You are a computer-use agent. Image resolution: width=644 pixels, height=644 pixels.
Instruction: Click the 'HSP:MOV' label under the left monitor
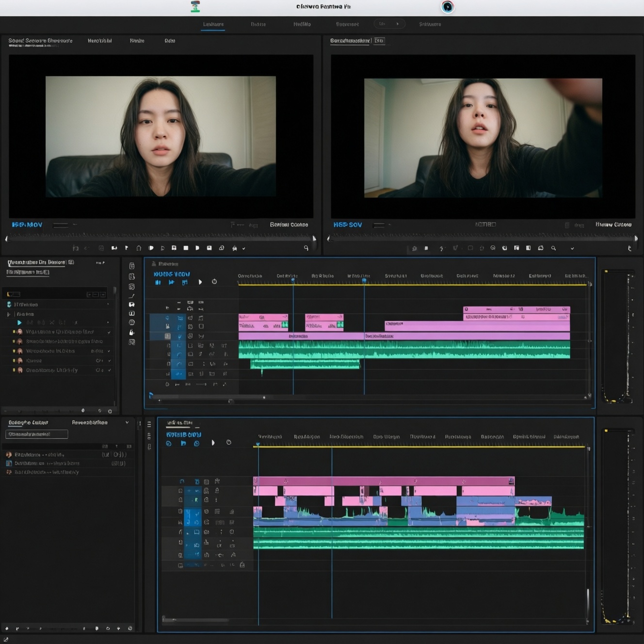(x=27, y=225)
